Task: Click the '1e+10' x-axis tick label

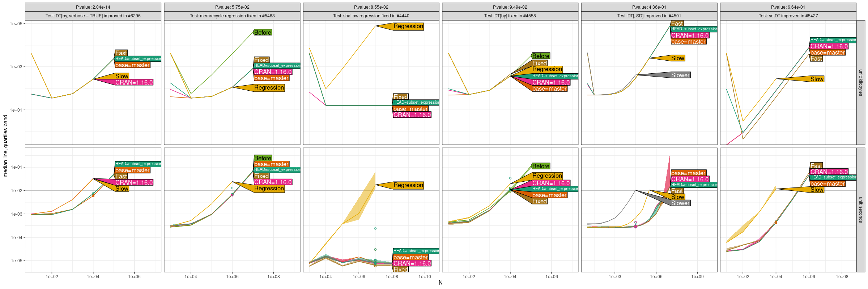Action: 425,277
